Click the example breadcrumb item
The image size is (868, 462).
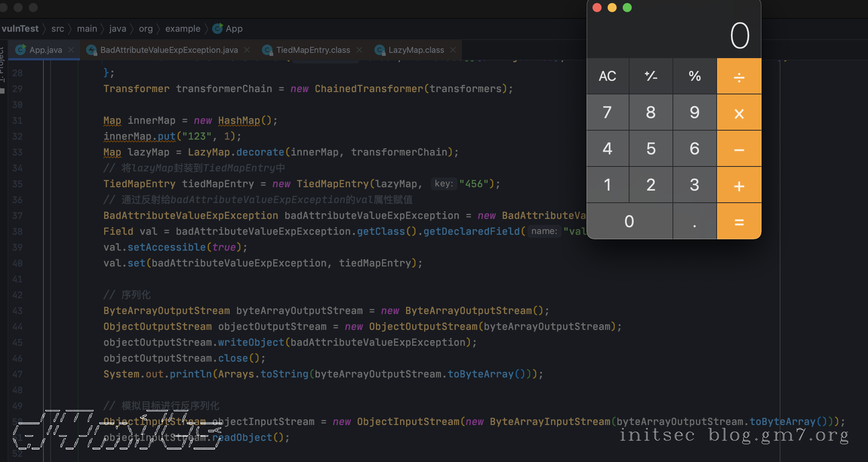click(183, 29)
